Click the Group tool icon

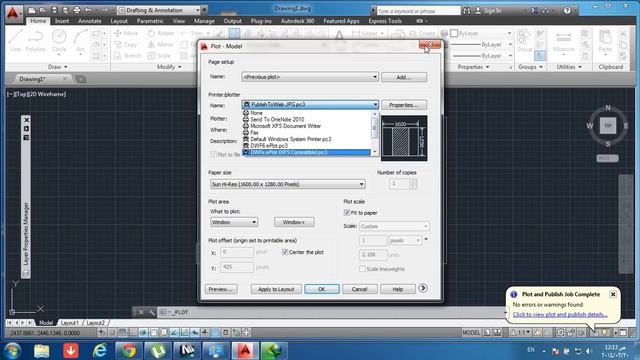point(524,41)
